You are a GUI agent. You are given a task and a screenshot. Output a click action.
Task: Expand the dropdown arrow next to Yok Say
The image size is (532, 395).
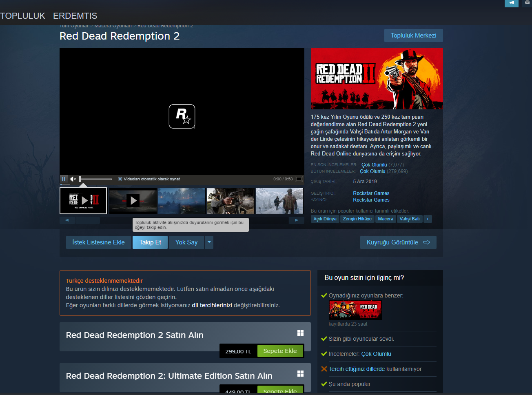pyautogui.click(x=209, y=242)
